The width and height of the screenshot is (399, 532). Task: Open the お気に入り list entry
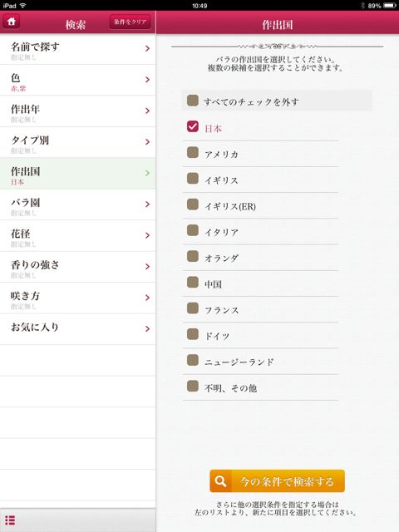coord(77,329)
